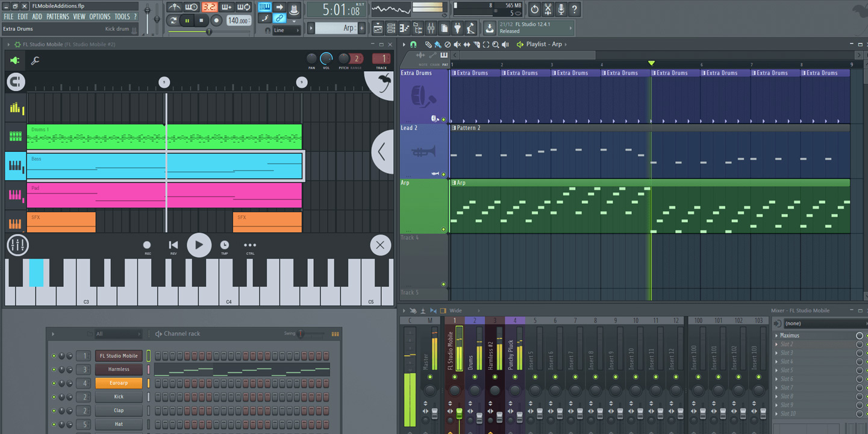868x434 pixels.
Task: Click the download news icon
Action: (489, 28)
